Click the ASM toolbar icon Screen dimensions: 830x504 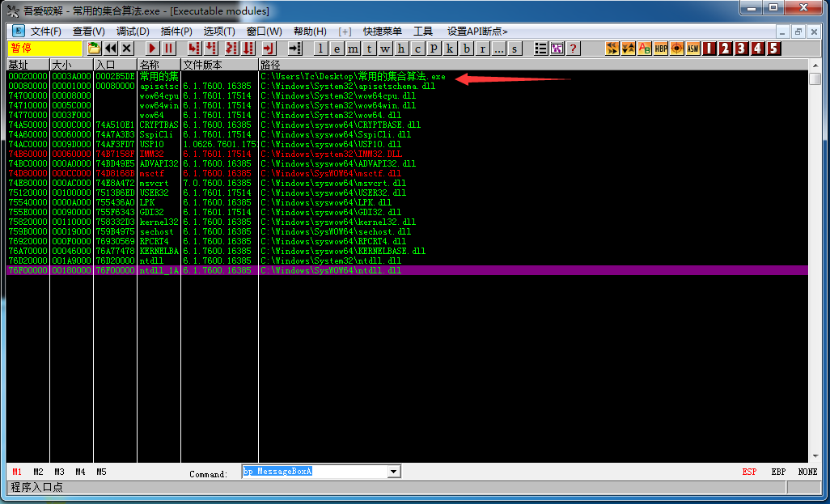point(692,49)
